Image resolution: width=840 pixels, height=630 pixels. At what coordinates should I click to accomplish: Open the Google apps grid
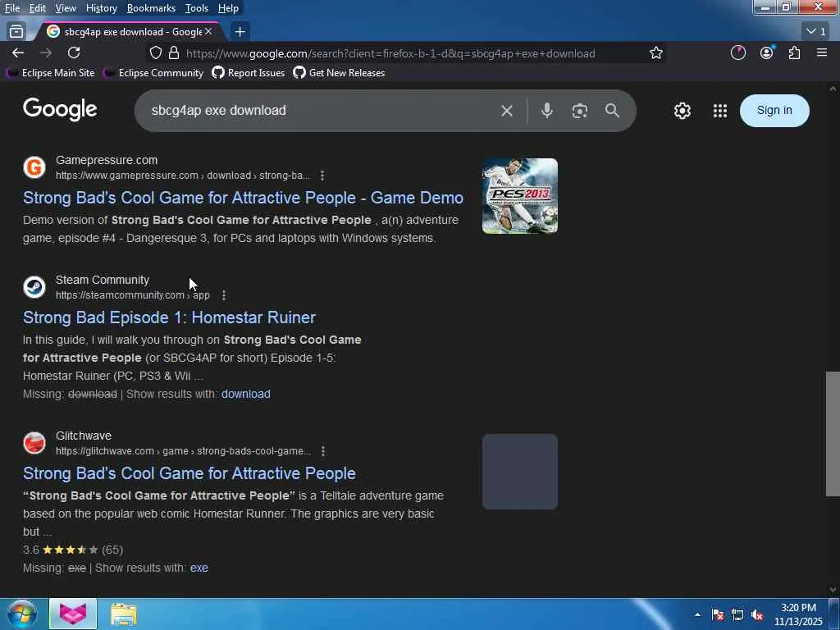coord(720,111)
